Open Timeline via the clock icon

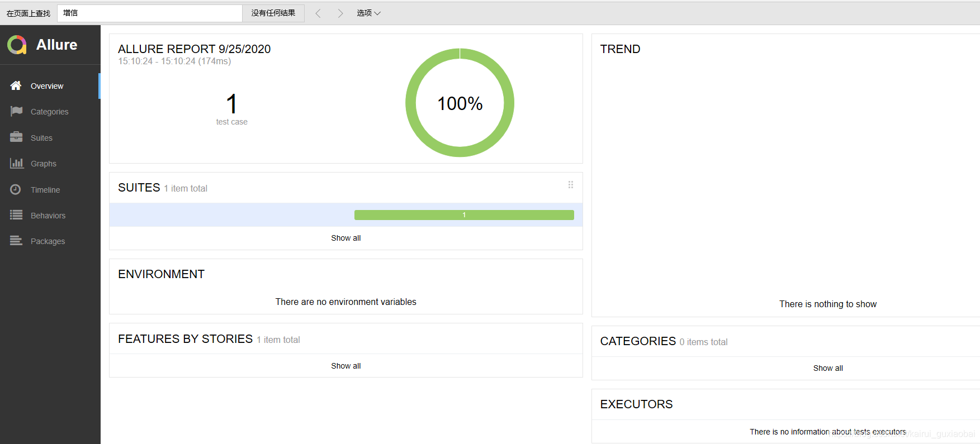coord(16,189)
